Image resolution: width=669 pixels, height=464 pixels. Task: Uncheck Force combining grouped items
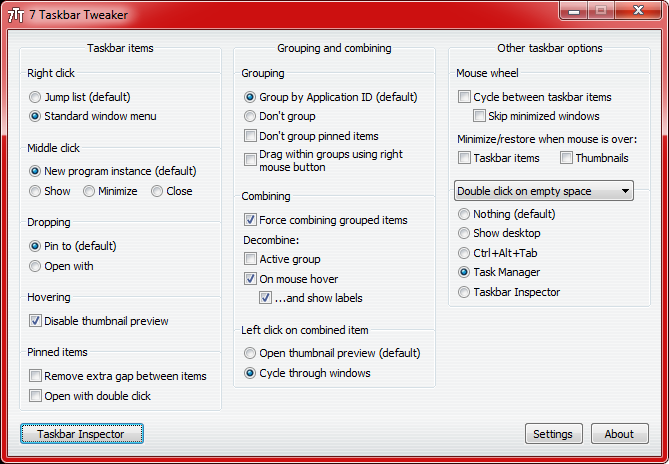click(x=250, y=220)
